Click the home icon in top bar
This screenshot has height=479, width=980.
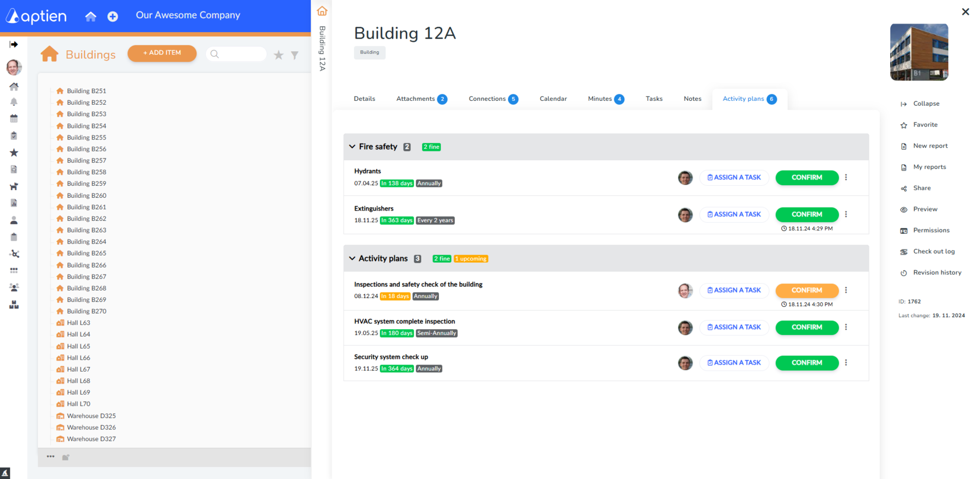point(90,16)
